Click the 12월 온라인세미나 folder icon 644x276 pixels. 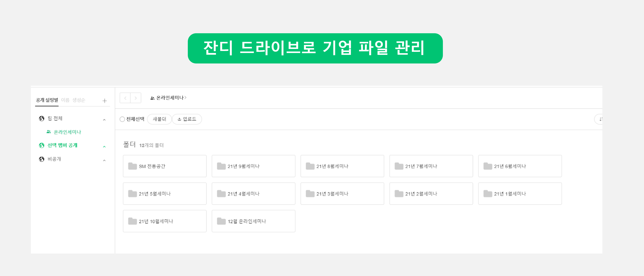[221, 221]
